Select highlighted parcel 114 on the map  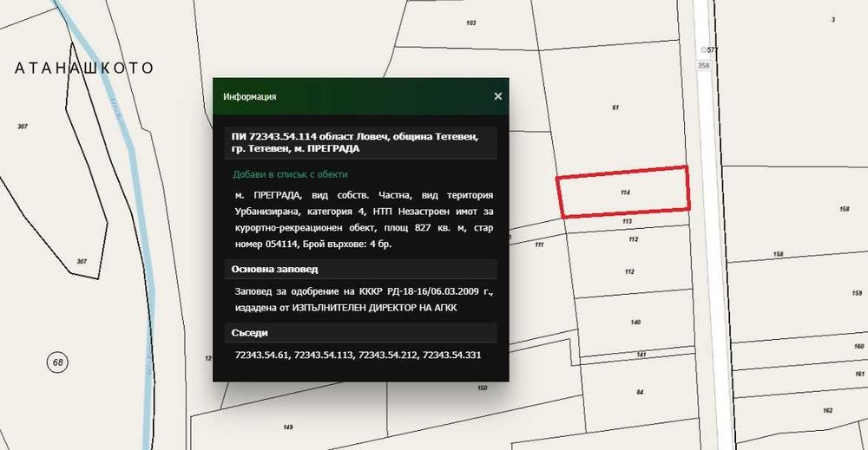(625, 192)
